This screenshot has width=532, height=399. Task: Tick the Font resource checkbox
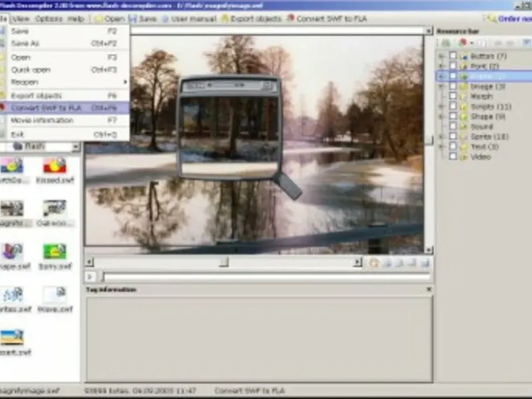453,65
